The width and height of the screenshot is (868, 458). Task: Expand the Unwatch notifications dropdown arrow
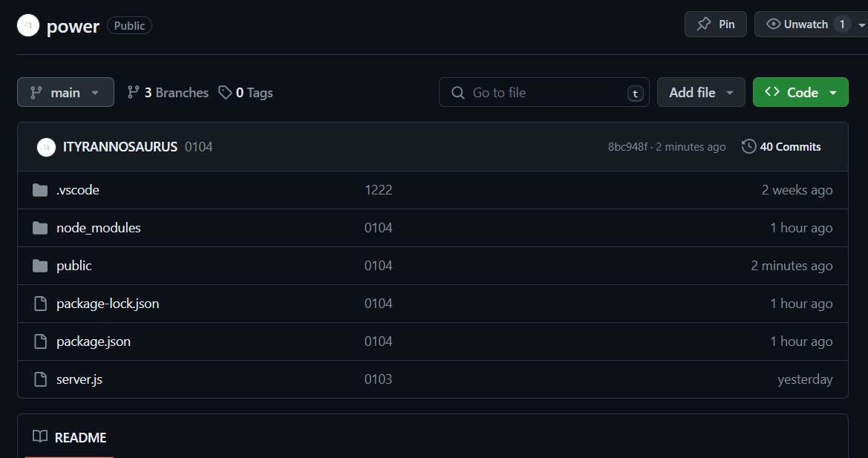[861, 24]
